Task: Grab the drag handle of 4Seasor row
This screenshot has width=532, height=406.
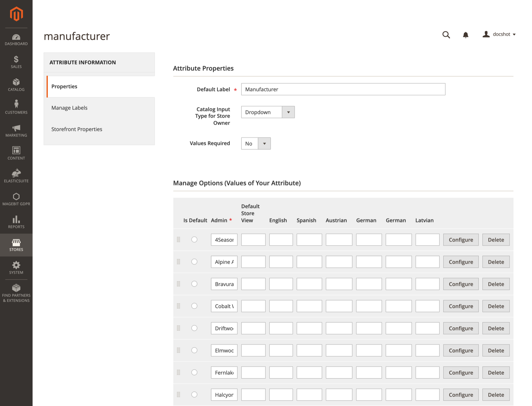Action: click(x=179, y=240)
